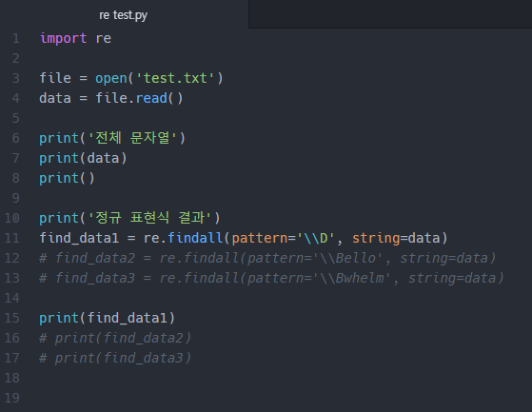Click the 'findall' method on line 11
The width and height of the screenshot is (532, 412).
195,238
